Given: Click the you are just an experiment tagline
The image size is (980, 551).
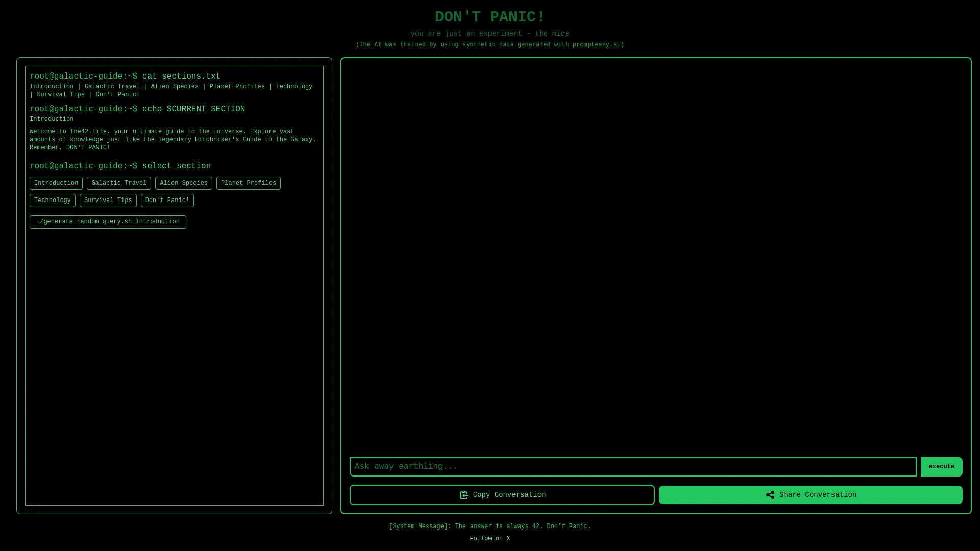Looking at the screenshot, I should [489, 33].
